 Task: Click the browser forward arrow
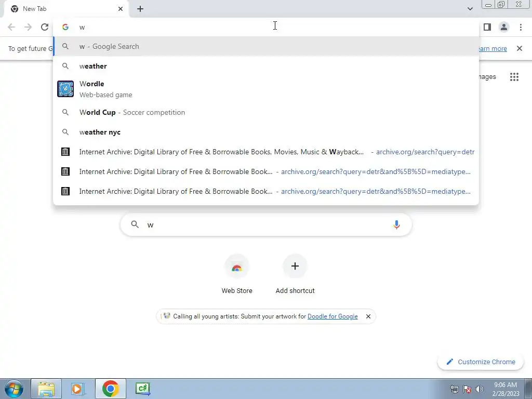point(28,27)
